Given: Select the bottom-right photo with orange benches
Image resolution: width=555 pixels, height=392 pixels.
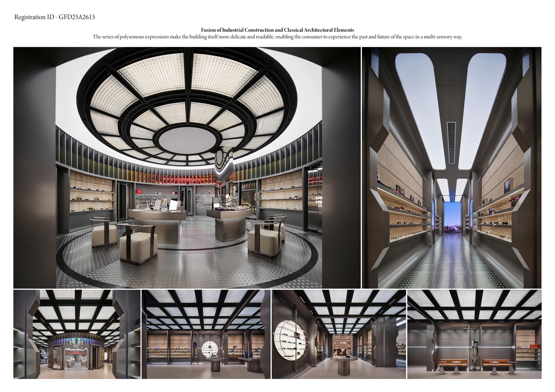Looking at the screenshot, I should (x=474, y=334).
